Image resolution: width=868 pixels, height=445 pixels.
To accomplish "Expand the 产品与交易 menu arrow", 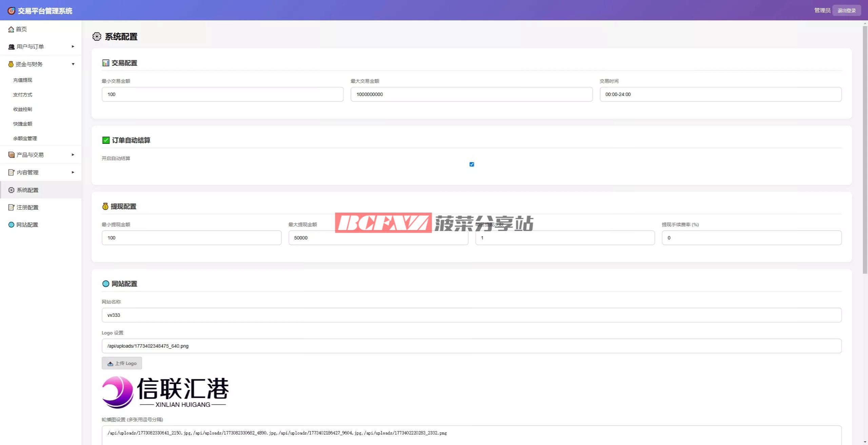I will [73, 155].
